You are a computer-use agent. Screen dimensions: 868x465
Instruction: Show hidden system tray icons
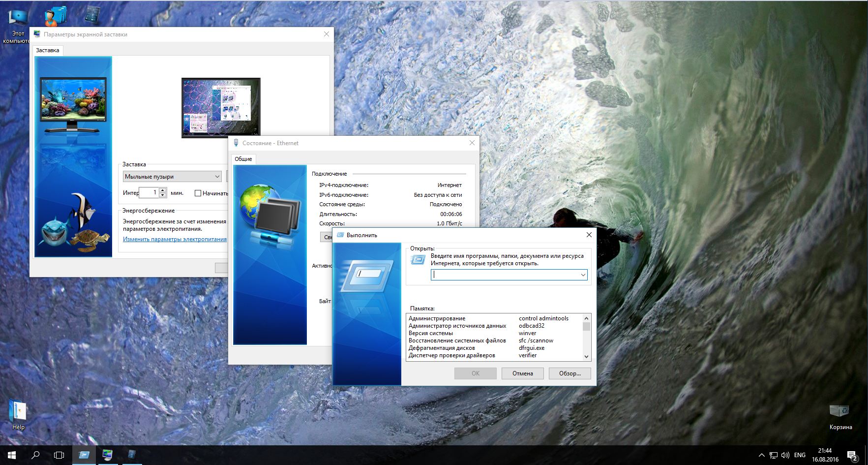[761, 455]
